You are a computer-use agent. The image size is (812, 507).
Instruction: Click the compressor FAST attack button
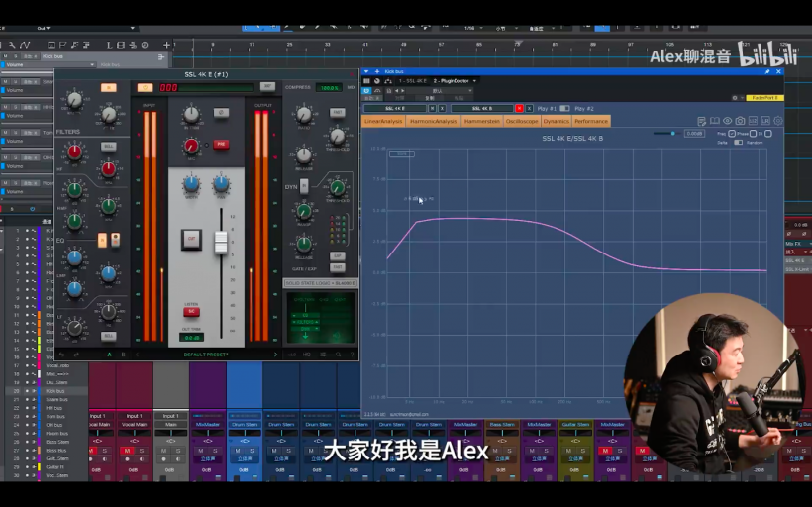click(337, 112)
